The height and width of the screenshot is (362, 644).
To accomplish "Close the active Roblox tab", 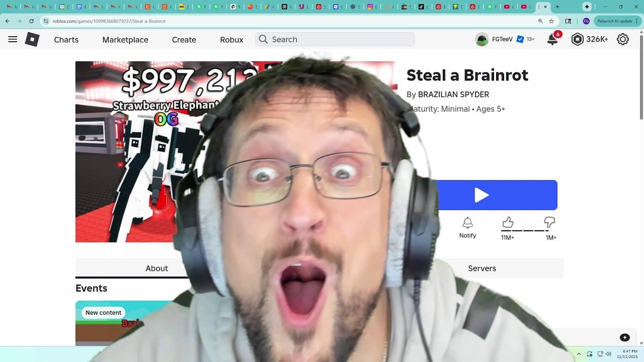I will coord(545,7).
